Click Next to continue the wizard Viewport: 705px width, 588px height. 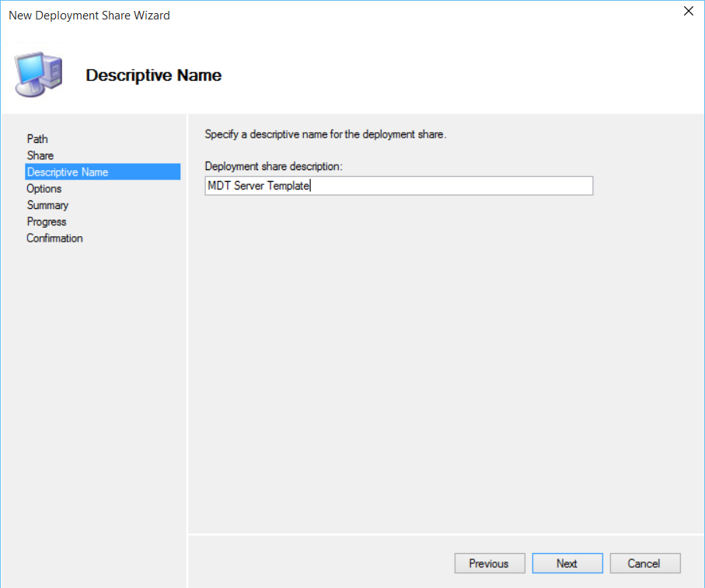click(567, 564)
